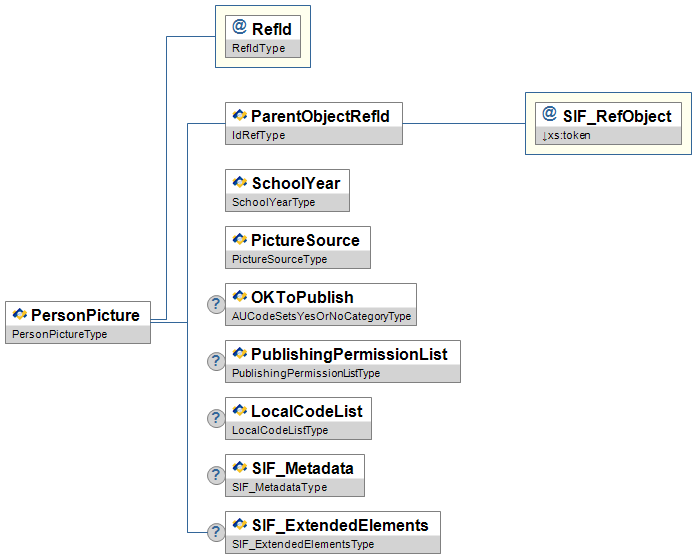This screenshot has width=696, height=558.
Task: Click the question mark icon beside LocalCodeList
Action: (x=215, y=418)
